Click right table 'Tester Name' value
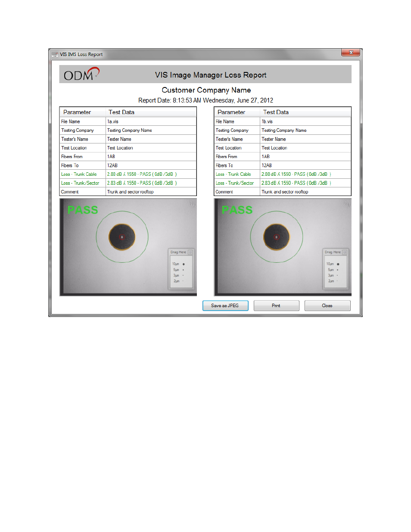 274,139
